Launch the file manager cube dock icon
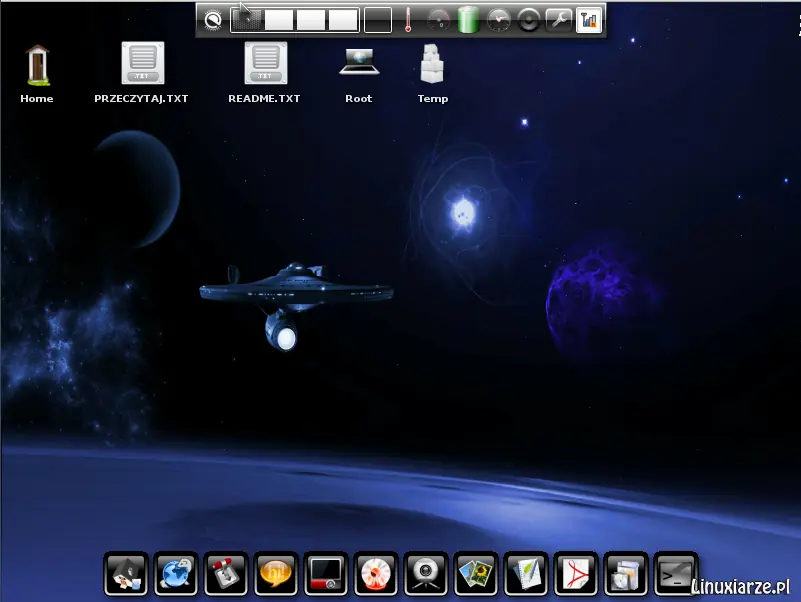 tap(126, 574)
